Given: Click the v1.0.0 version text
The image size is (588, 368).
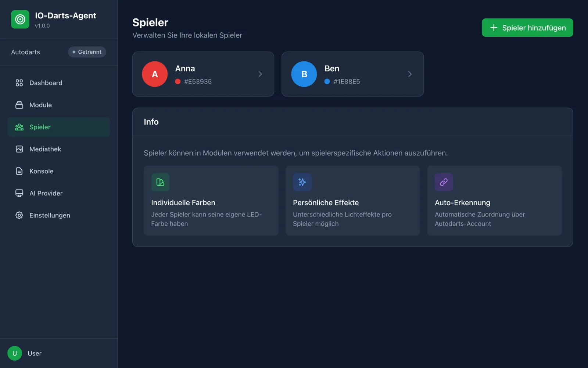Looking at the screenshot, I should click(x=42, y=26).
